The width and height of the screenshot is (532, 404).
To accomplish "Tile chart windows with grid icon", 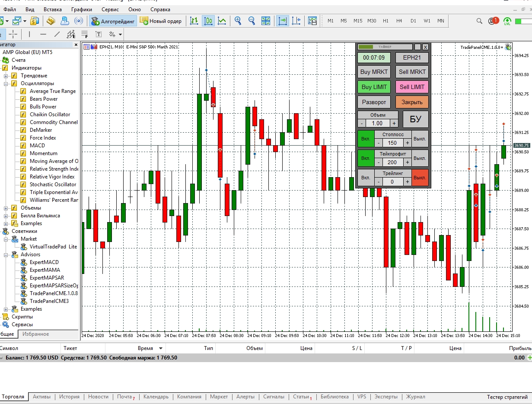I will [266, 21].
